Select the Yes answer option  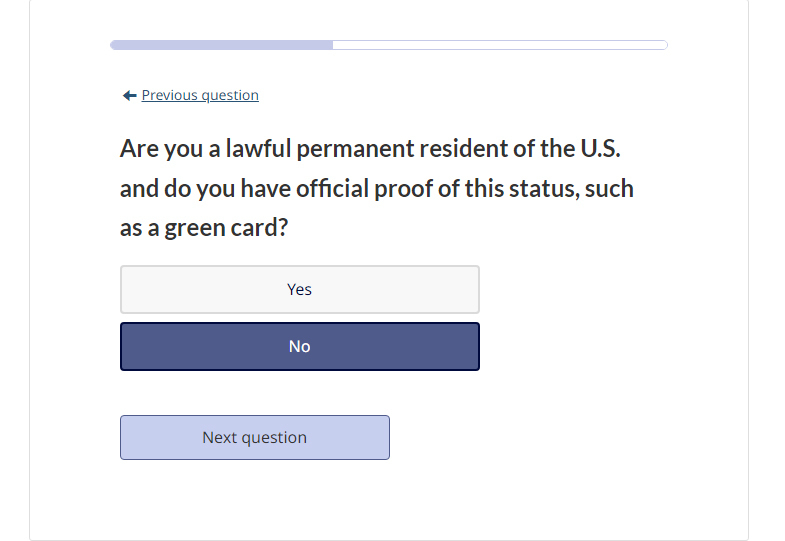(299, 289)
